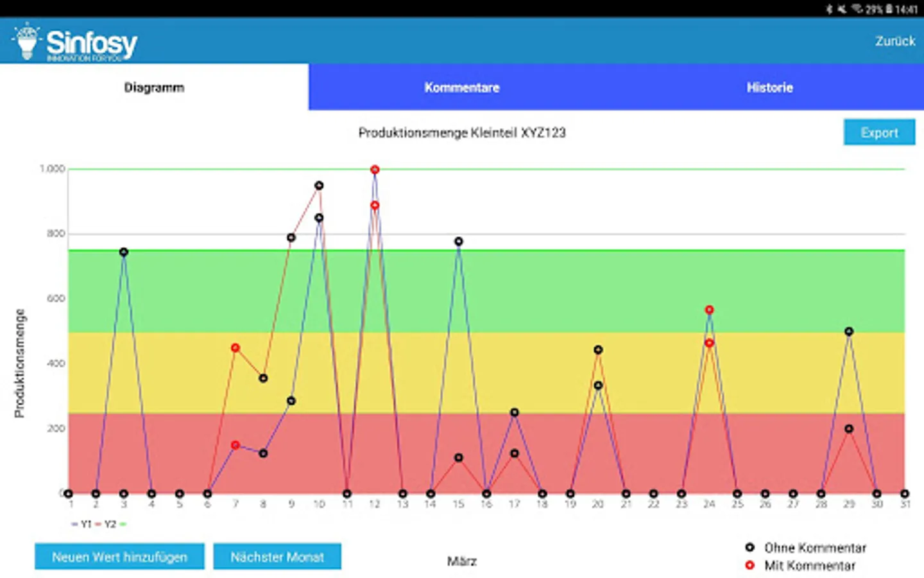The image size is (924, 578).
Task: Click the chart title Produktionsmenge Kleinteil XYZ123
Action: click(462, 133)
